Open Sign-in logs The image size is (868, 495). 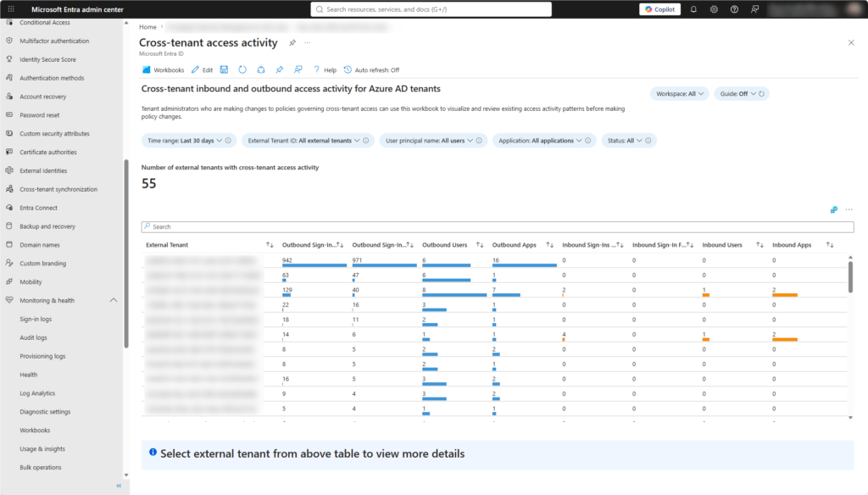pyautogui.click(x=36, y=319)
